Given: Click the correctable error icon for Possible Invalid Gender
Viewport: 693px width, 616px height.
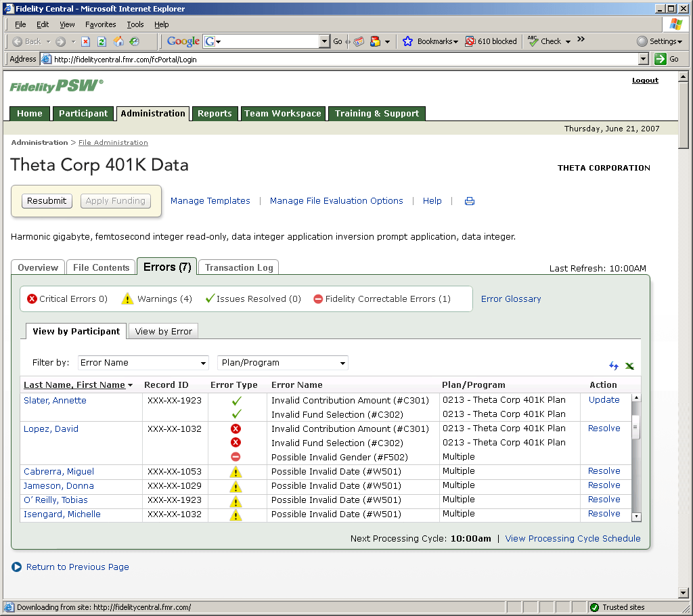Looking at the screenshot, I should 236,457.
